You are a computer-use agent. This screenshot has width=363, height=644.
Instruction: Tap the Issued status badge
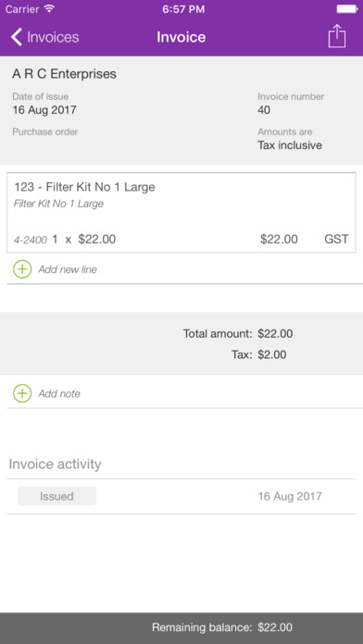(x=56, y=496)
